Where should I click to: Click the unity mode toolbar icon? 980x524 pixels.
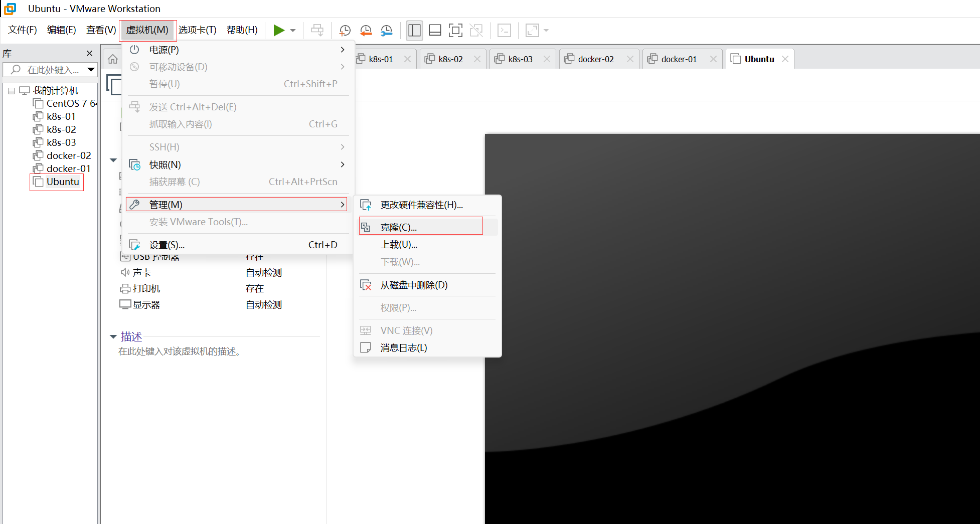tap(476, 31)
